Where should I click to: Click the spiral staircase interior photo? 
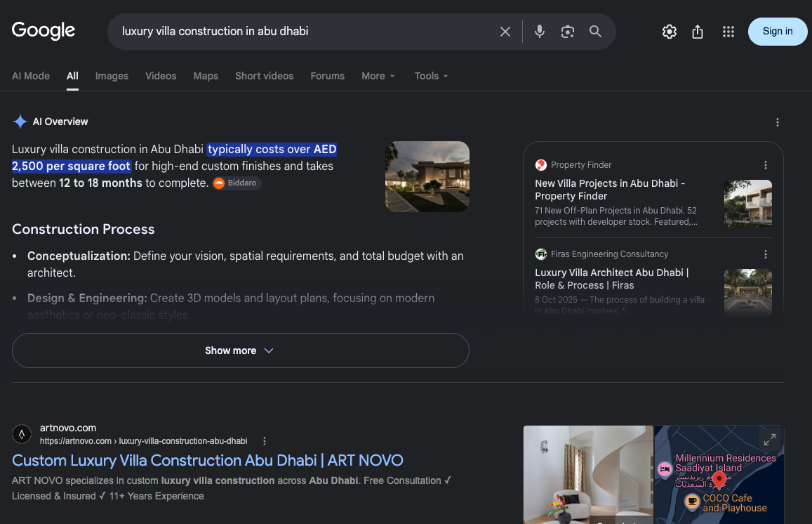(588, 475)
